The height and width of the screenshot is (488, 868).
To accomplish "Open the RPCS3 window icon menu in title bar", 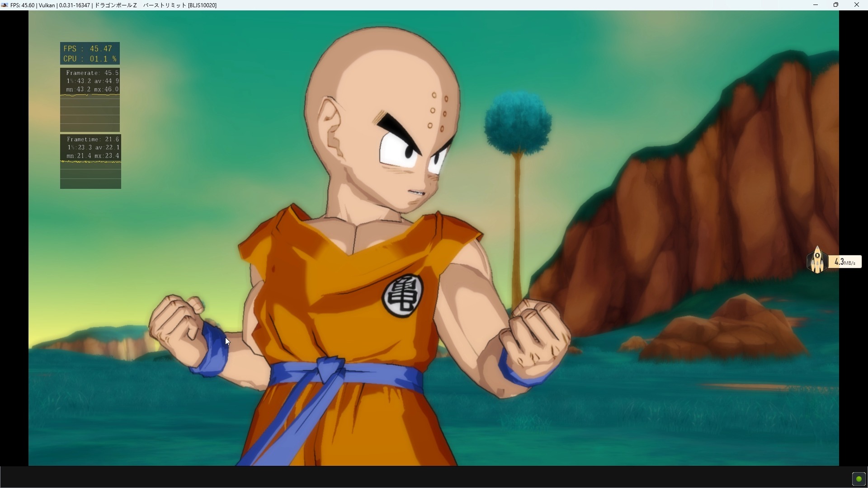I will (5, 5).
